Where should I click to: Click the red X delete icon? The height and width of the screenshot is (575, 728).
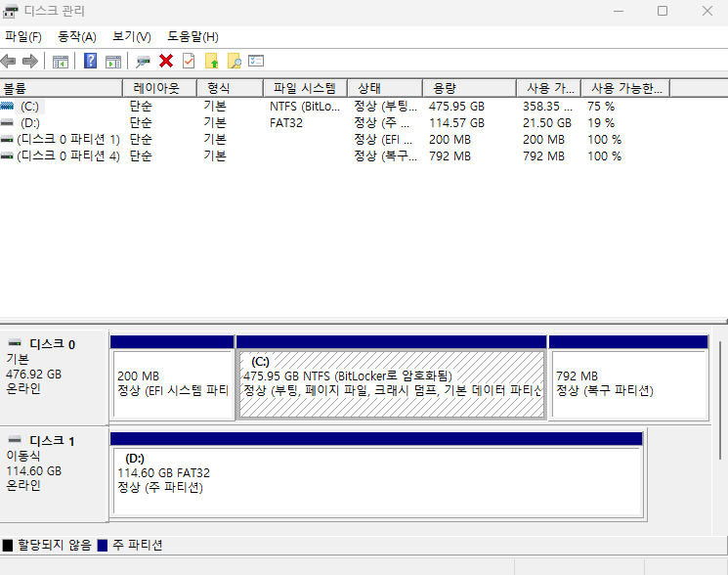point(166,61)
